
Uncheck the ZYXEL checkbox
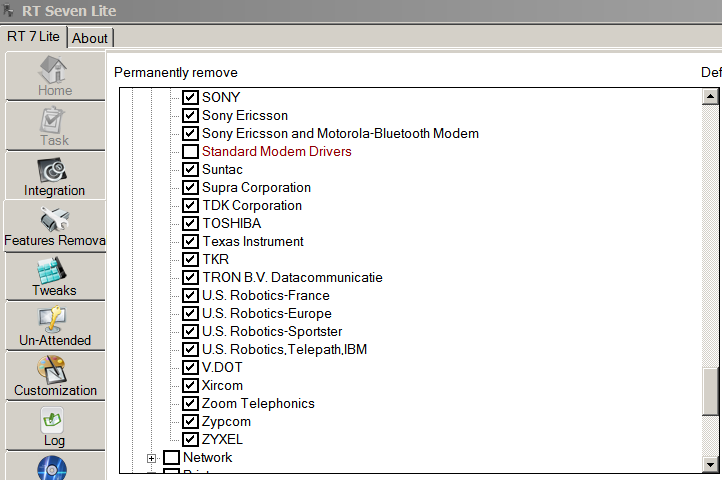pyautogui.click(x=190, y=439)
